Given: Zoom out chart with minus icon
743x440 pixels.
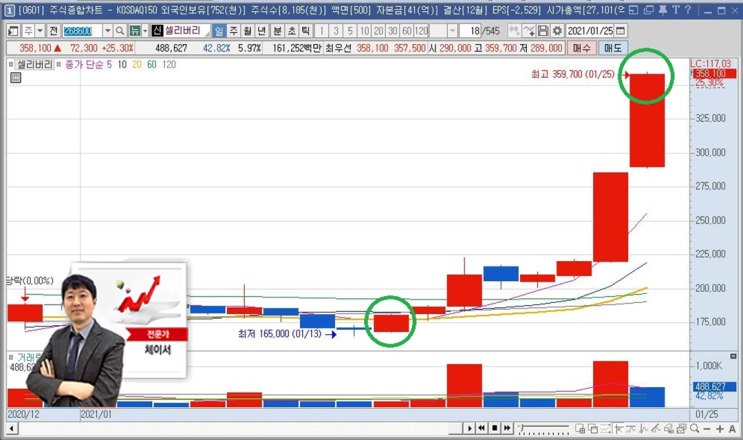Looking at the screenshot, I should click(x=707, y=429).
